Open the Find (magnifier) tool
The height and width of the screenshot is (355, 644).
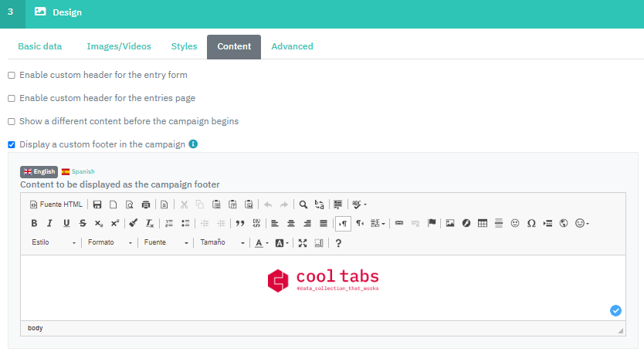[303, 205]
